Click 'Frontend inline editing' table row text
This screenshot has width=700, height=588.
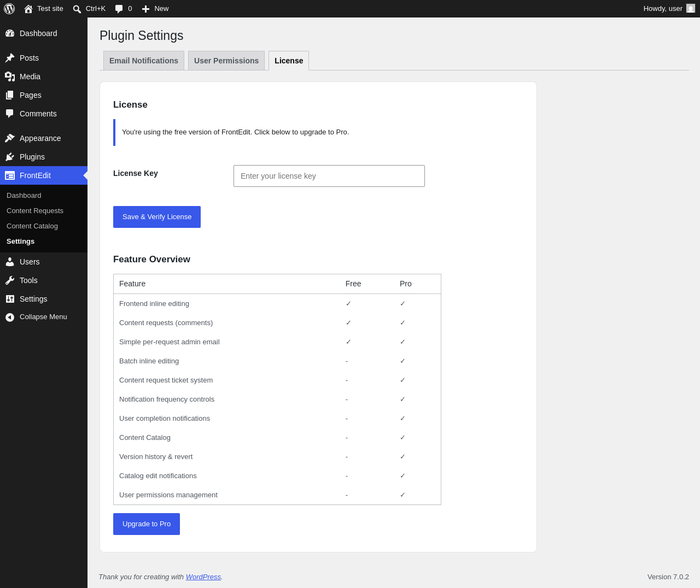tap(154, 304)
